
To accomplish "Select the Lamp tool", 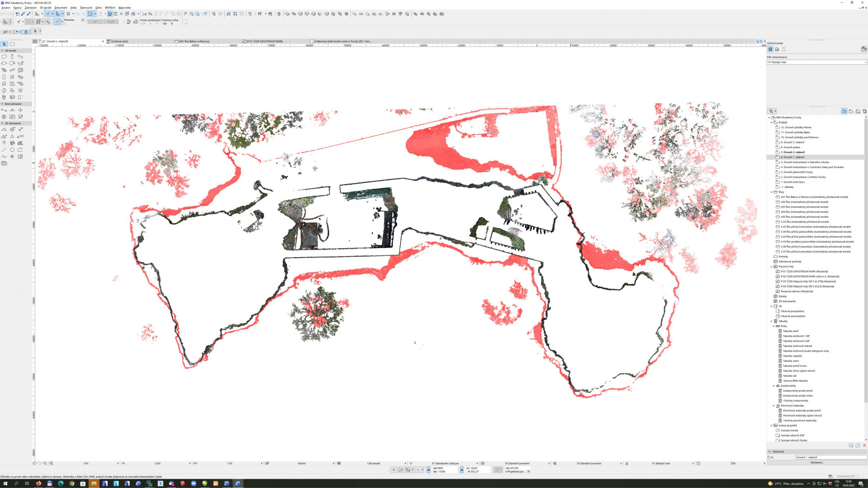I will point(20,91).
